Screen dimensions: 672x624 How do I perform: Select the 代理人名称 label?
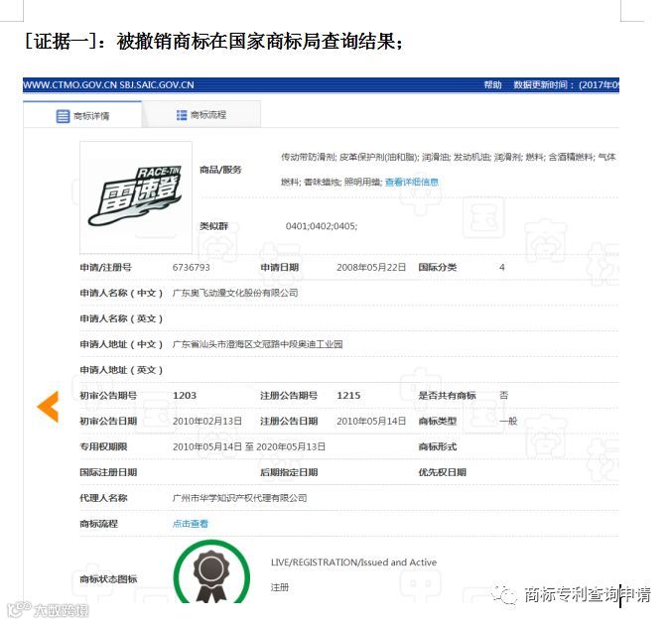point(103,498)
